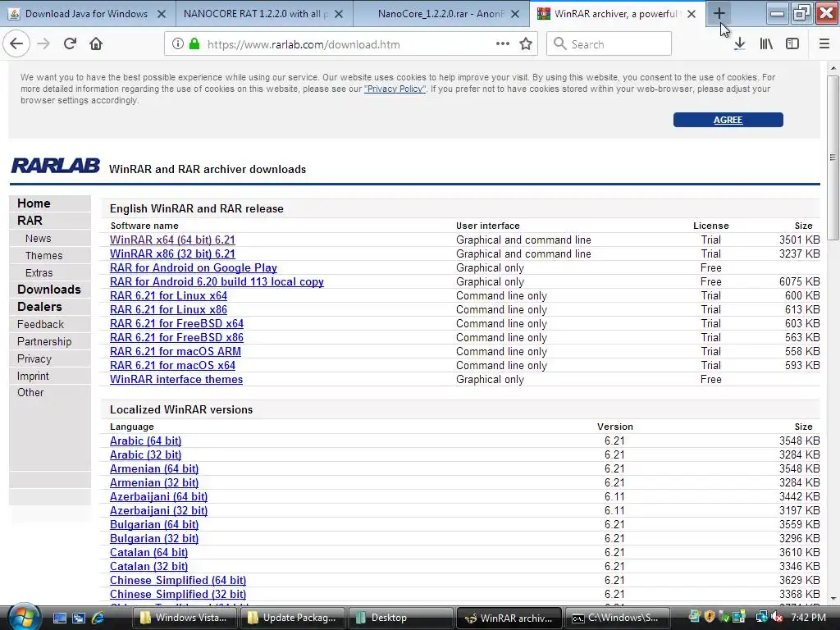The width and height of the screenshot is (840, 630).
Task: Open page actions three-dot menu
Action: 503,44
